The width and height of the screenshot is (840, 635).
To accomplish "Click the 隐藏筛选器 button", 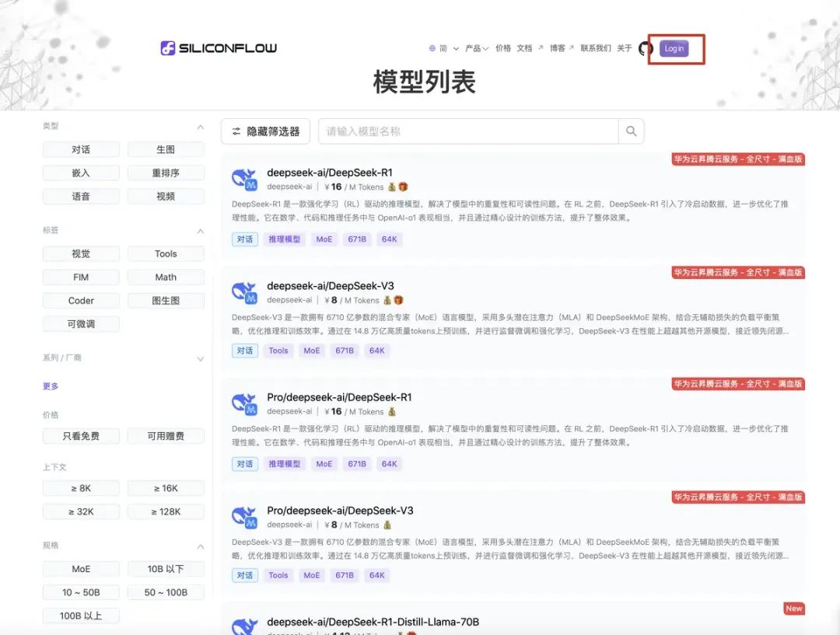I will (266, 131).
